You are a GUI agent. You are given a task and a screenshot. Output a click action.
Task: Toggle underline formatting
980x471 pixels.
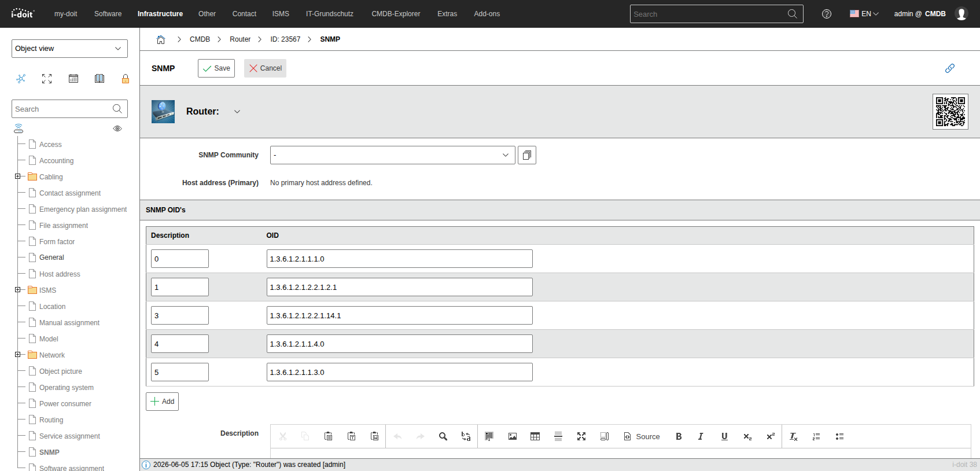tap(724, 436)
